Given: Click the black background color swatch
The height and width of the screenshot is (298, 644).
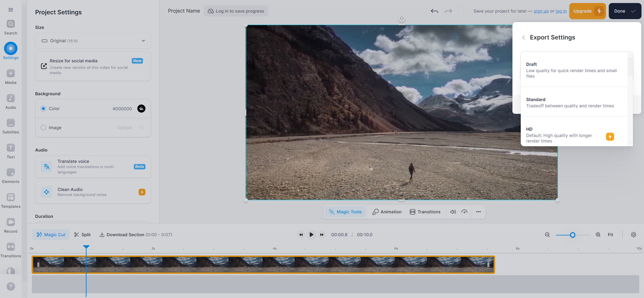Looking at the screenshot, I should tap(141, 109).
